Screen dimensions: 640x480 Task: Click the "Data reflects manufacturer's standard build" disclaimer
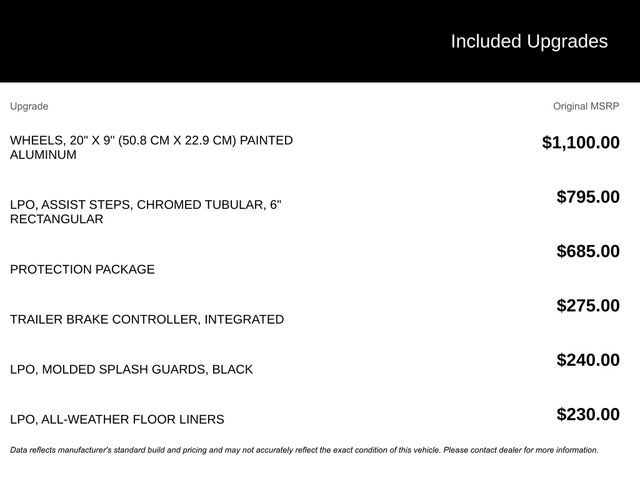click(150, 450)
